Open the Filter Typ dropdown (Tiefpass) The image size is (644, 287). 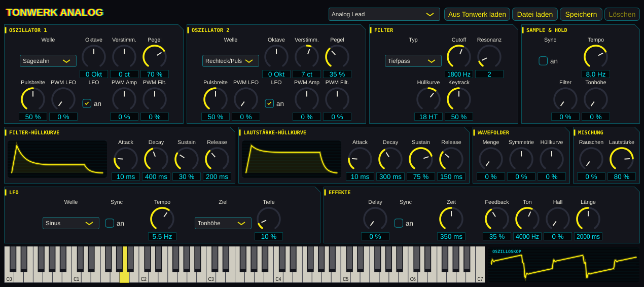coord(413,61)
